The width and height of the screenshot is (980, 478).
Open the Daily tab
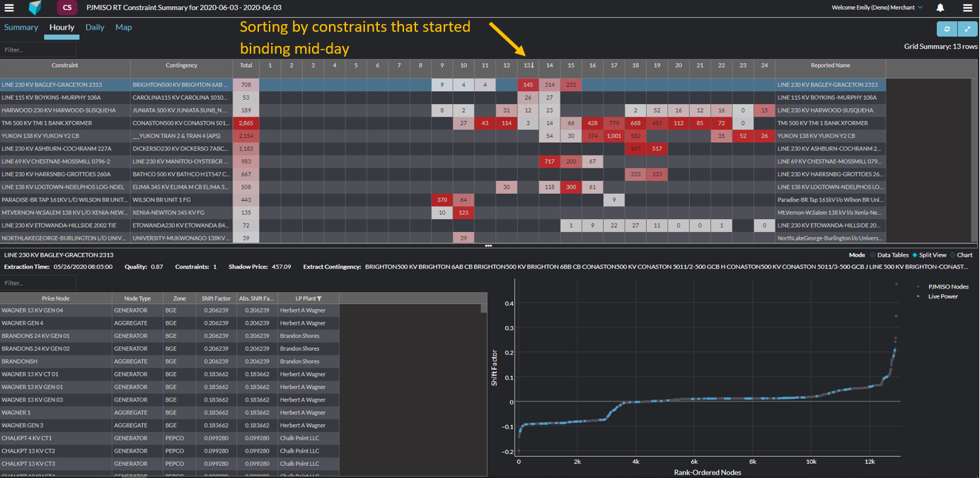[x=95, y=28]
